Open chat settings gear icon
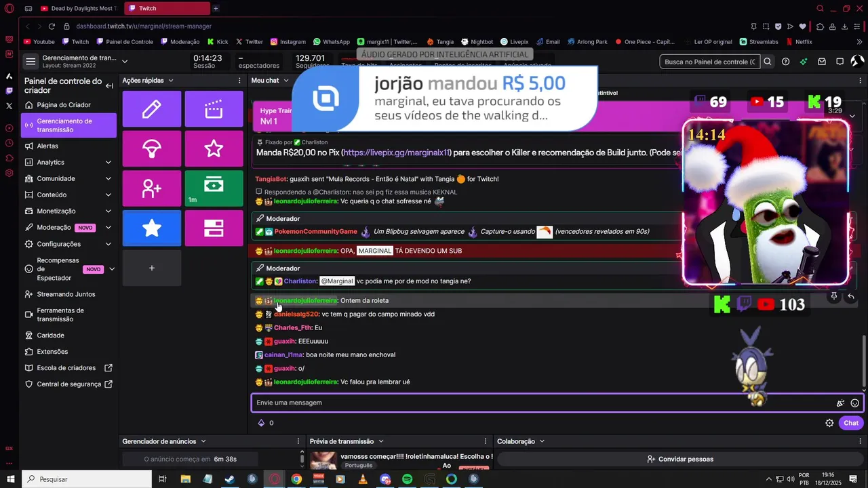 [x=829, y=423]
